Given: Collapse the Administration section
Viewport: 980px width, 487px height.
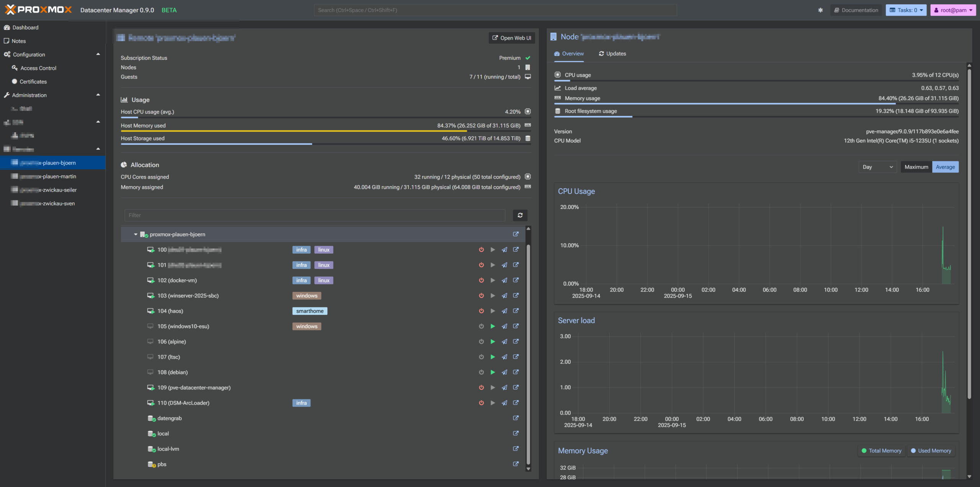Looking at the screenshot, I should tap(98, 95).
